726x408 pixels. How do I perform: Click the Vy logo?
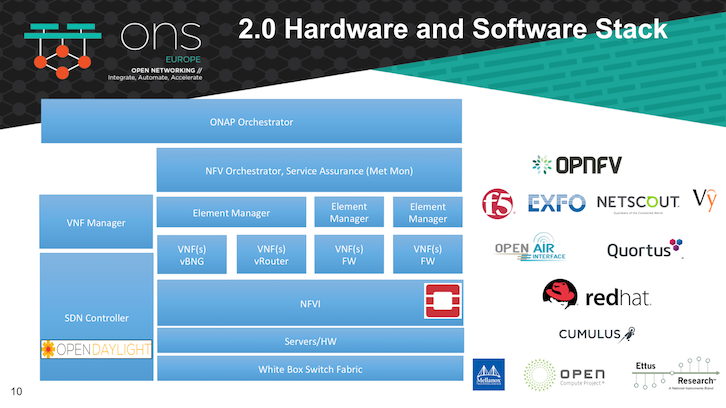[705, 200]
